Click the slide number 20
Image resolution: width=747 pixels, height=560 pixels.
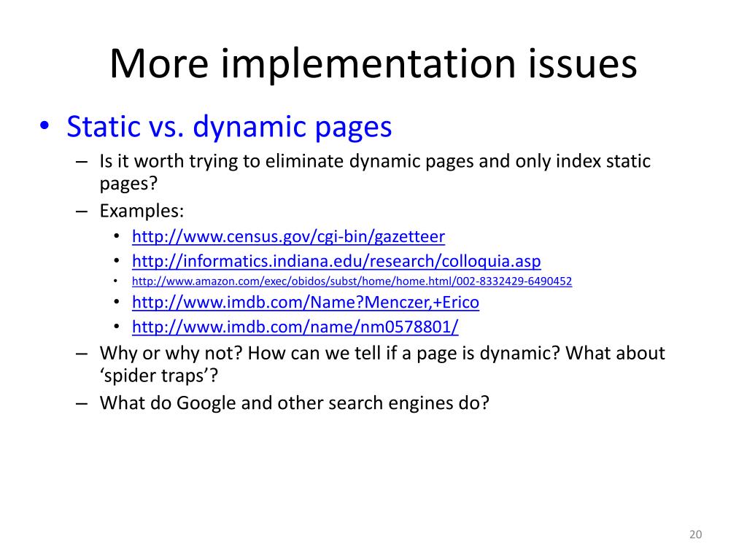click(695, 534)
